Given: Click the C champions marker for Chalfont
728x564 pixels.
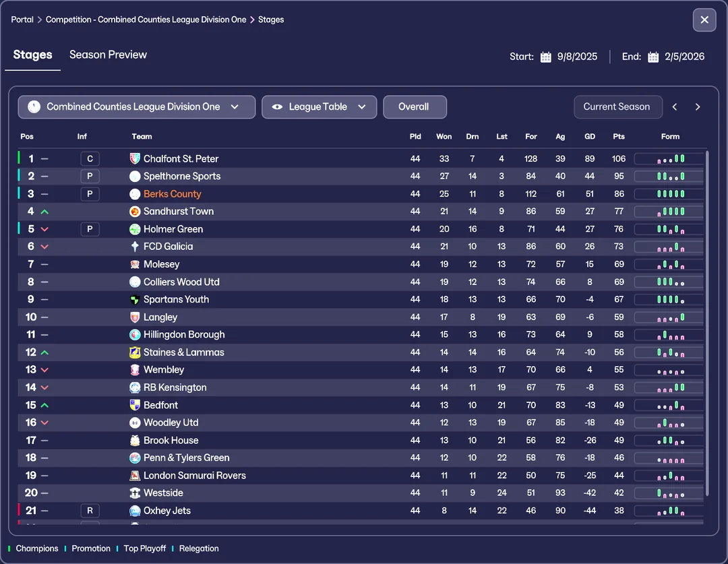Looking at the screenshot, I should pyautogui.click(x=90, y=159).
